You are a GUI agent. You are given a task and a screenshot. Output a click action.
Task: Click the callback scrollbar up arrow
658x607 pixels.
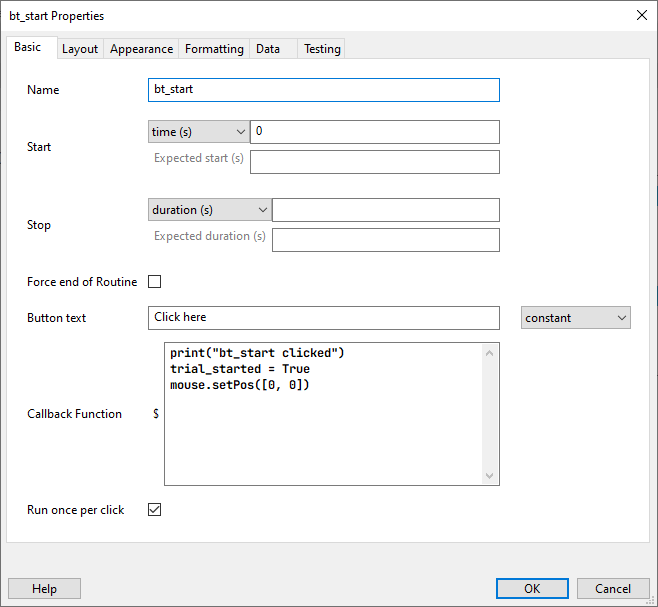point(489,353)
